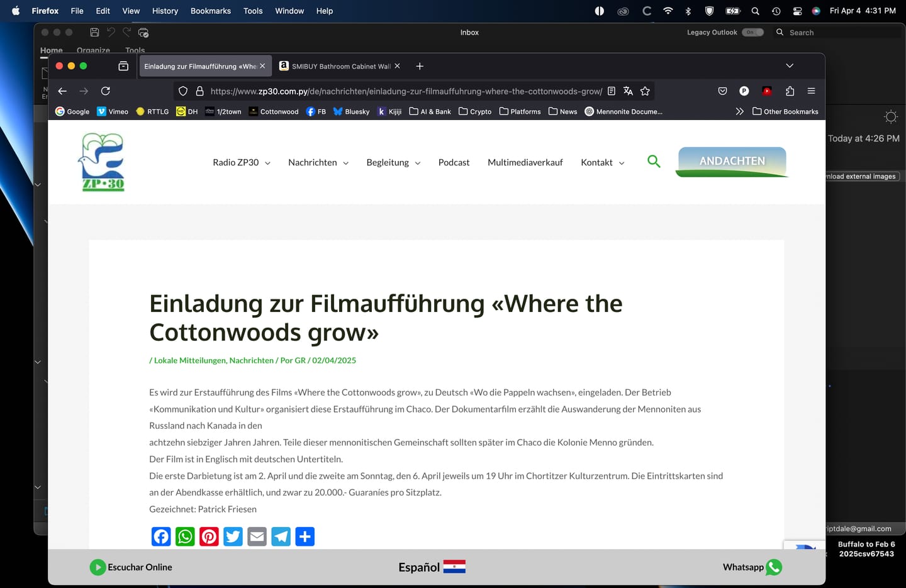
Task: Open Lokale Mitteilungen category link
Action: (190, 360)
